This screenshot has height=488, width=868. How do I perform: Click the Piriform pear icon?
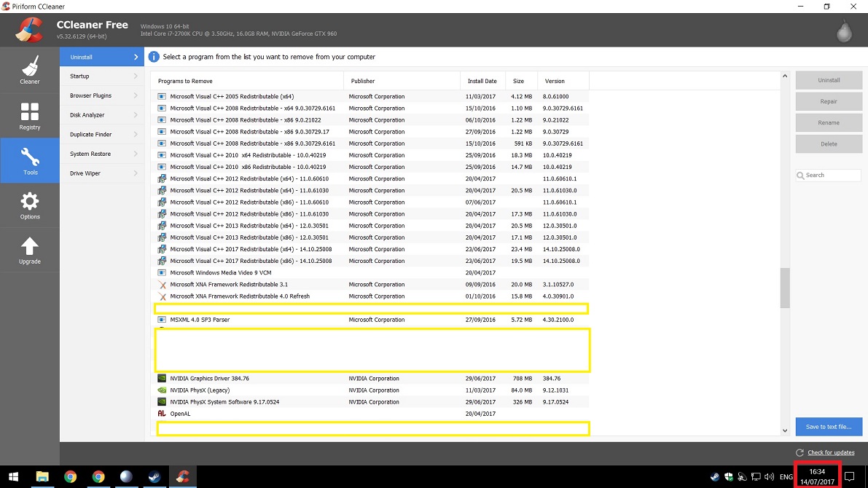(844, 31)
